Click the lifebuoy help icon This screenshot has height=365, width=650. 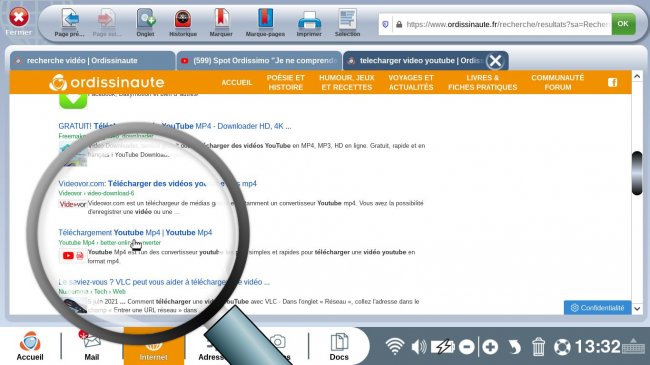pyautogui.click(x=562, y=347)
